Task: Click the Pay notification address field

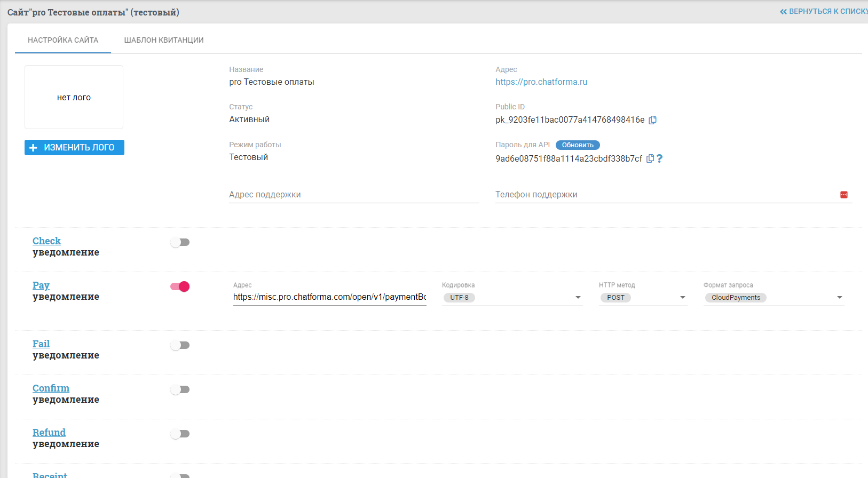Action: [330, 297]
